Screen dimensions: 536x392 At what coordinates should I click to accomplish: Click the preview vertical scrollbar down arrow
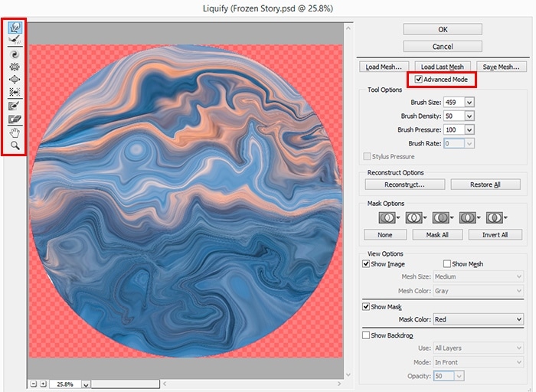tap(348, 375)
